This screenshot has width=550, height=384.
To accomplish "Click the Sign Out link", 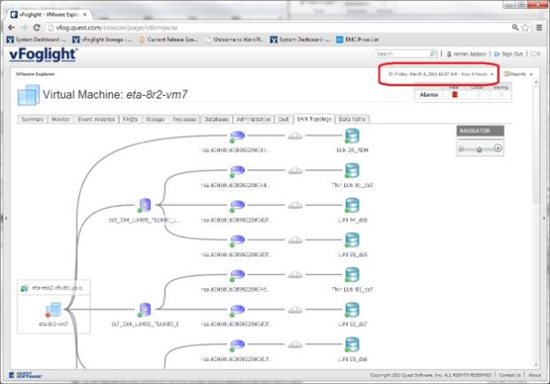I will click(509, 54).
